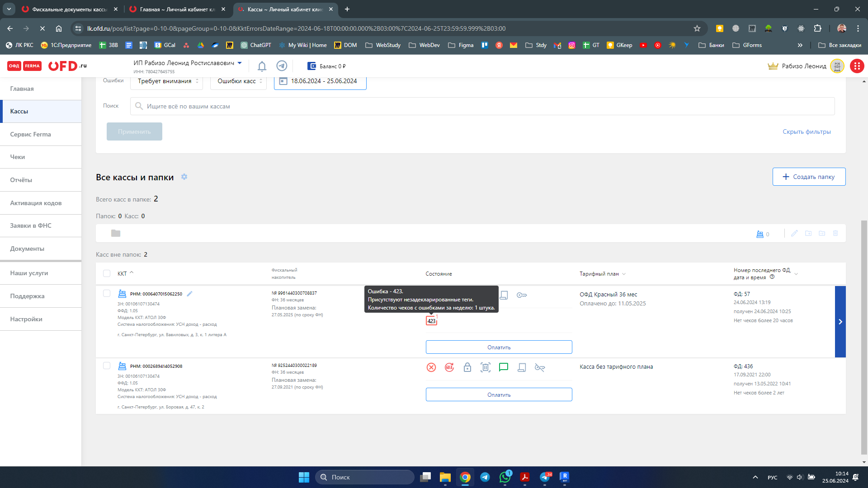This screenshot has height=488, width=868.
Task: Open settings gear next to Все кассы и папки
Action: coord(184,177)
